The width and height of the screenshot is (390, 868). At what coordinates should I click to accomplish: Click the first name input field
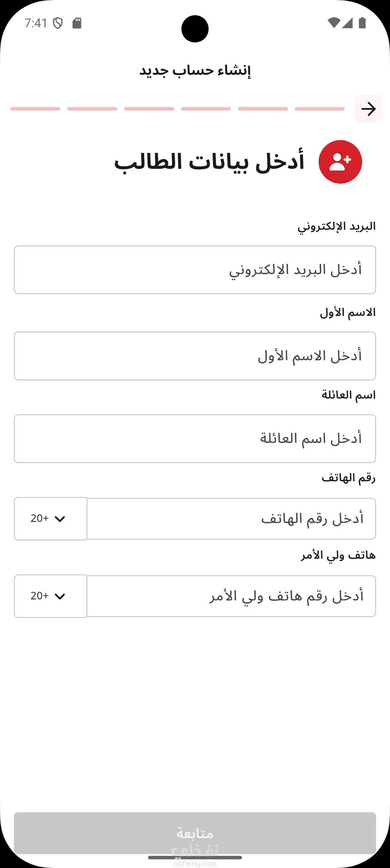[x=195, y=356]
